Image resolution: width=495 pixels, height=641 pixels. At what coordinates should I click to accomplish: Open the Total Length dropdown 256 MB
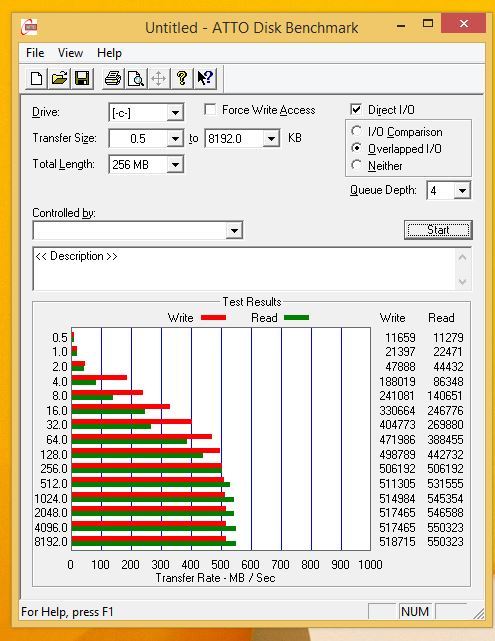(x=175, y=165)
